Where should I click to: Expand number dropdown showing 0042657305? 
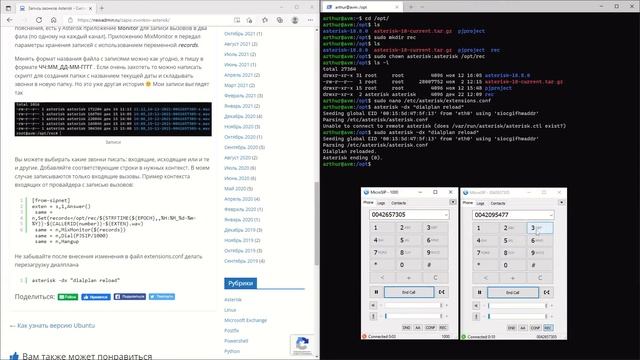[445, 215]
